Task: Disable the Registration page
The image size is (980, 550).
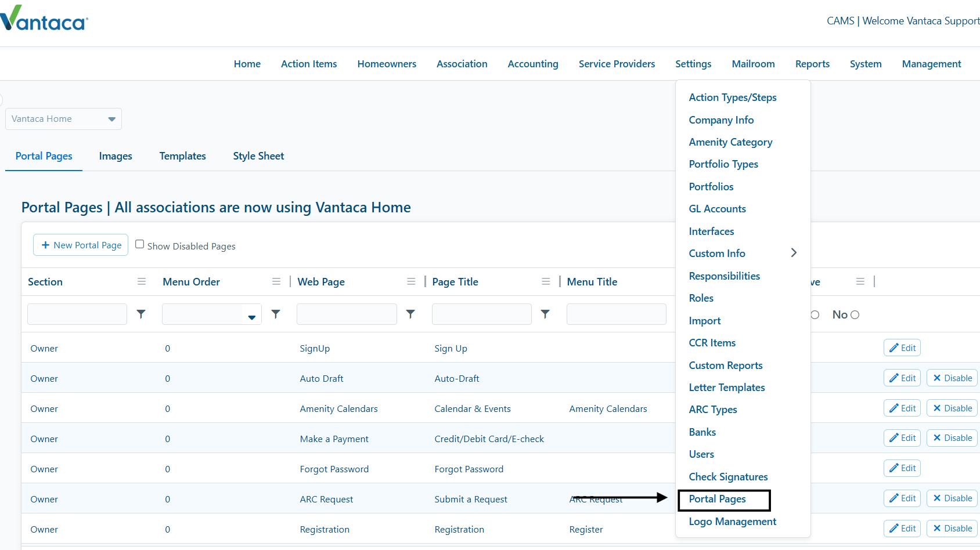Action: [x=952, y=528]
